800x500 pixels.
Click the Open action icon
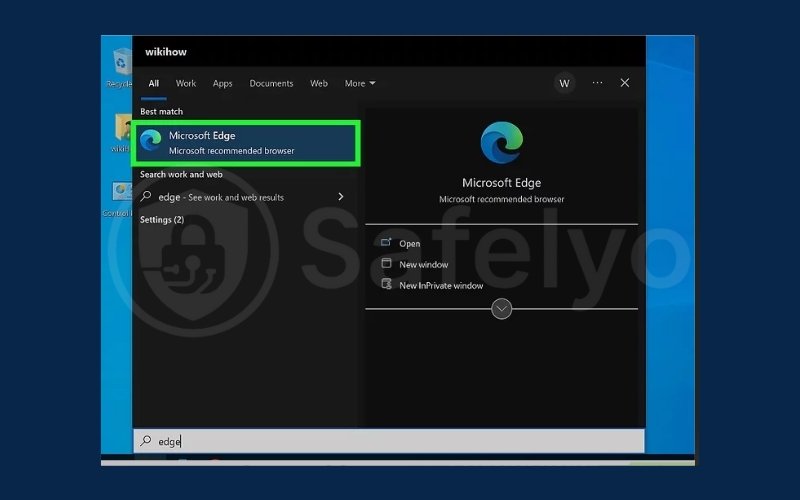(386, 242)
